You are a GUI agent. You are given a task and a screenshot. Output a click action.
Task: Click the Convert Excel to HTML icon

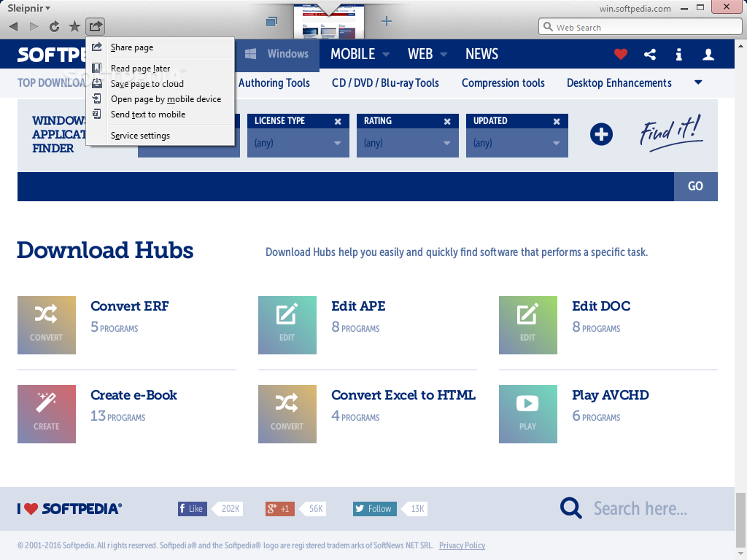click(x=287, y=414)
